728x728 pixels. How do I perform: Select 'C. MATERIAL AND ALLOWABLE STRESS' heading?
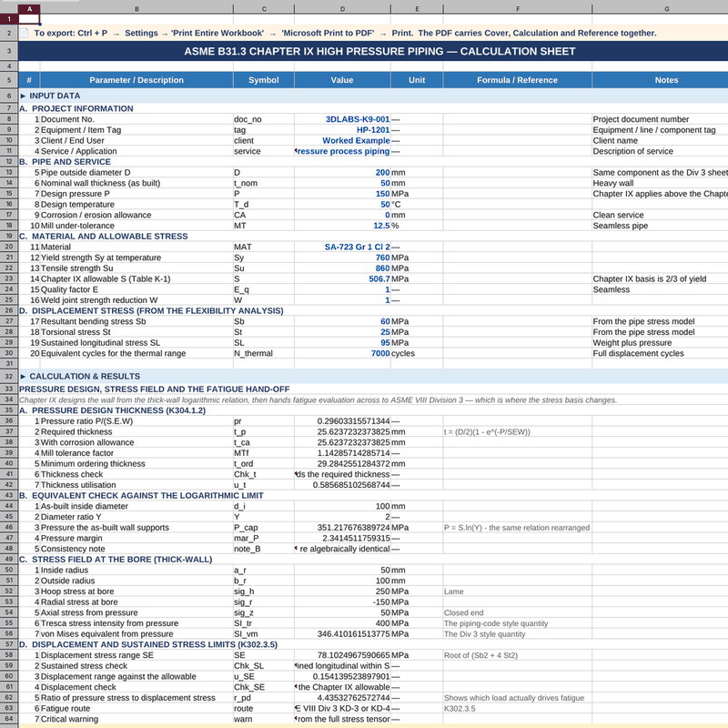(104, 237)
